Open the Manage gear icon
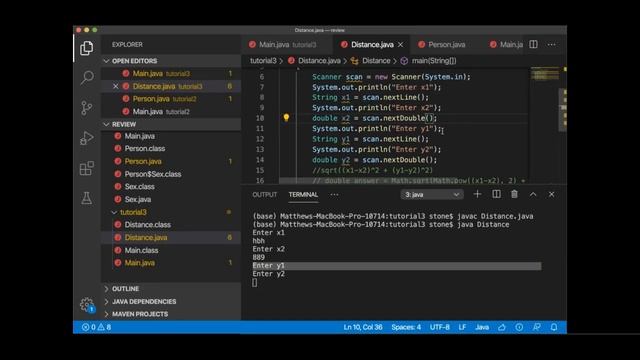 point(87,304)
